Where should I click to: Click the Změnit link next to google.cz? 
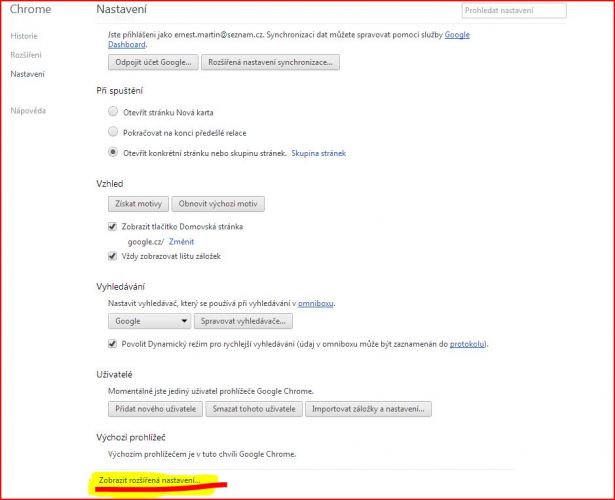click(181, 242)
